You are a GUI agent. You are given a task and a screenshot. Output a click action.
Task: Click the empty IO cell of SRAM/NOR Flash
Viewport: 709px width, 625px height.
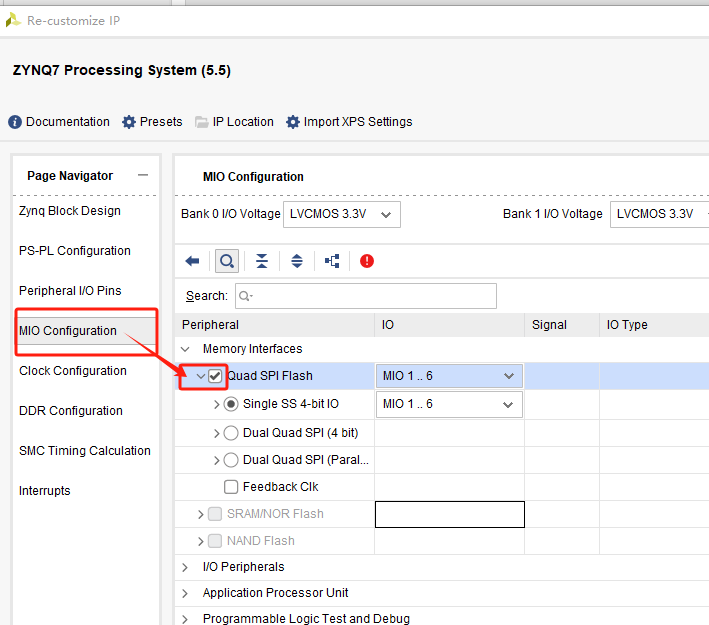[x=450, y=514]
